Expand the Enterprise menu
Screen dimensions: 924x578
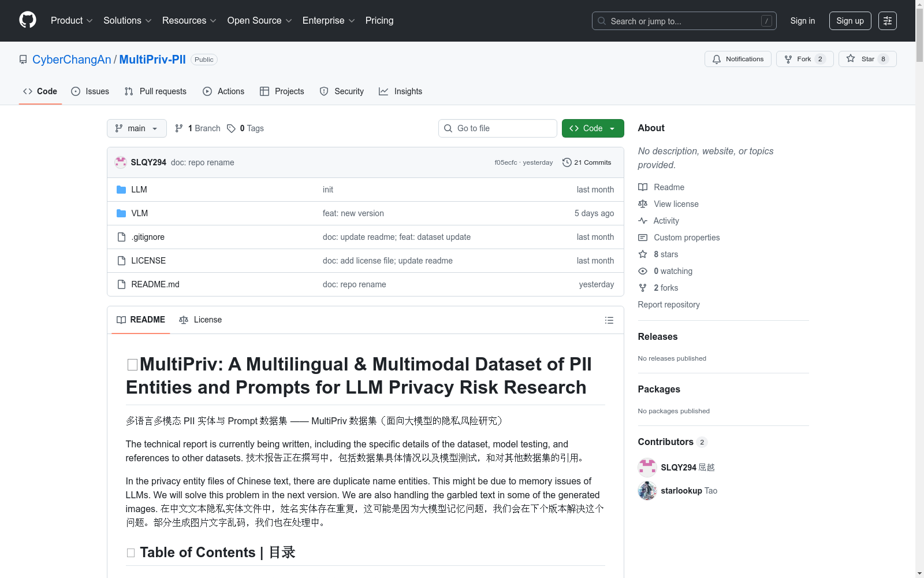[x=328, y=21]
